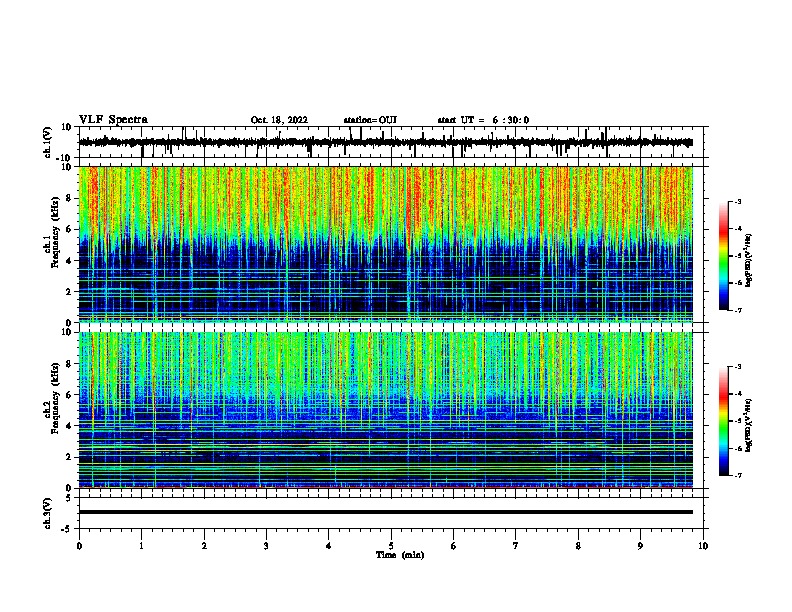Select the "start UT = 6:30:0" text

(483, 120)
